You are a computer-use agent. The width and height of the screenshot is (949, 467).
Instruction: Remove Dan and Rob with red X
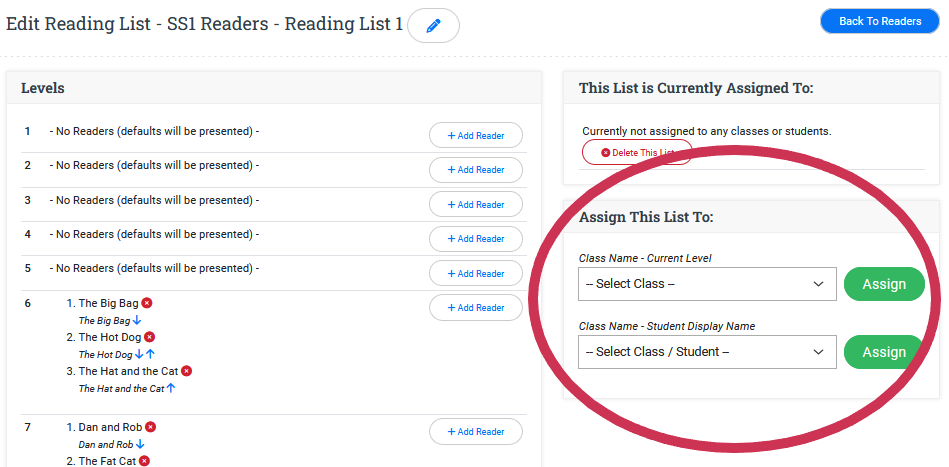(150, 427)
